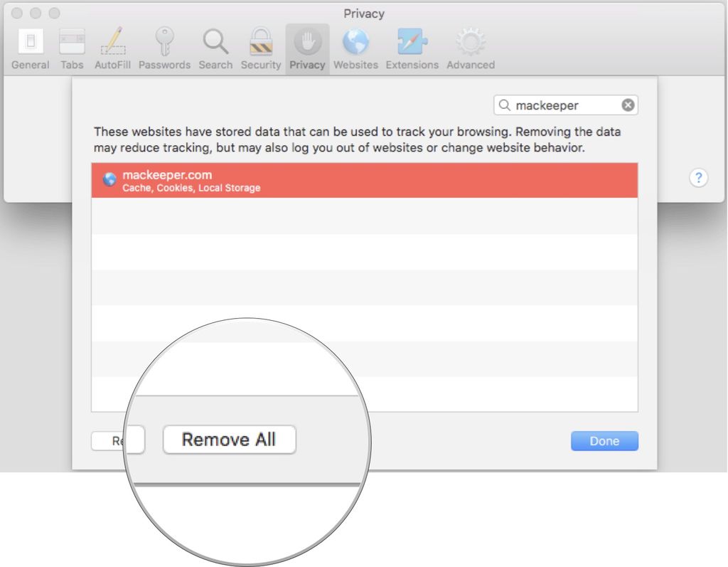728x567 pixels.
Task: Clear the mackeeper search query
Action: [628, 105]
